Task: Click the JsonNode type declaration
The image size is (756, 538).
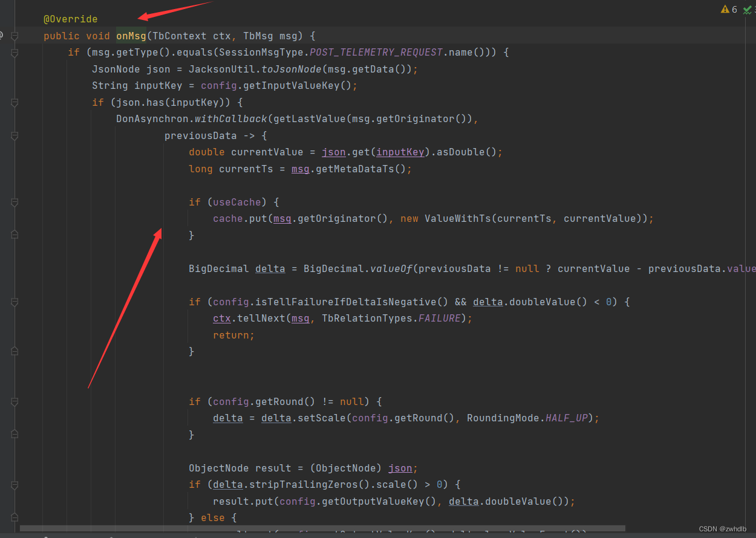Action: [116, 69]
